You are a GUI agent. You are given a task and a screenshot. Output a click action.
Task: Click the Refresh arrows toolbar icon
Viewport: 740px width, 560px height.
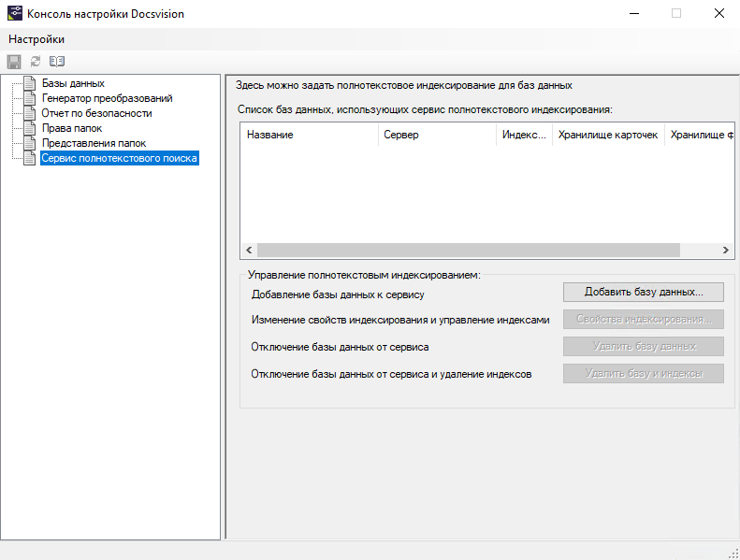click(36, 61)
